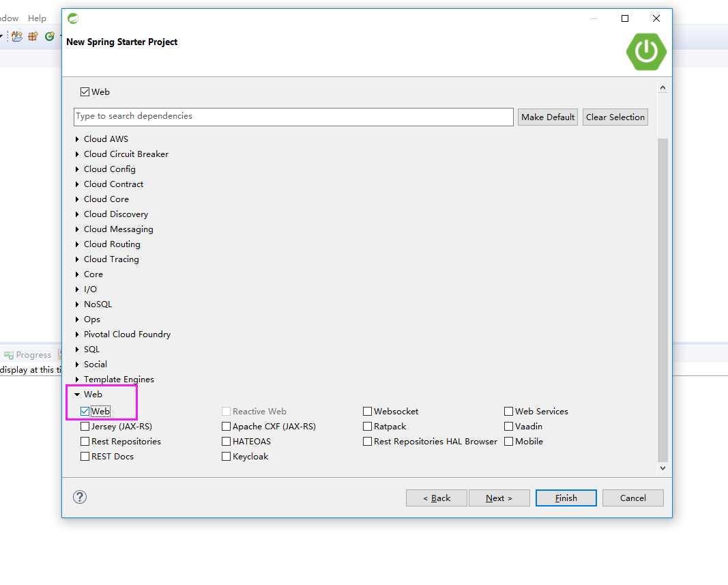Click the Open Type toolbar icon in Eclipse
The height and width of the screenshot is (585, 728).
click(x=16, y=36)
